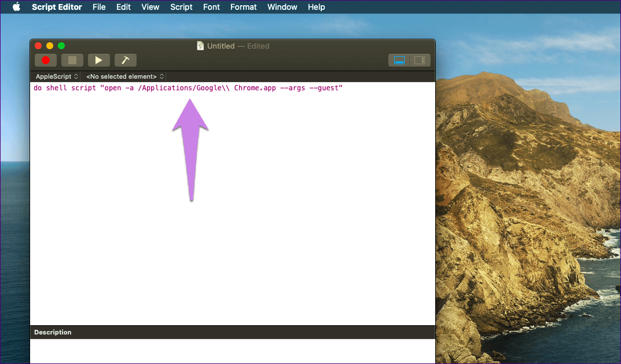The width and height of the screenshot is (621, 364).
Task: Click the Description header bar
Action: (233, 332)
